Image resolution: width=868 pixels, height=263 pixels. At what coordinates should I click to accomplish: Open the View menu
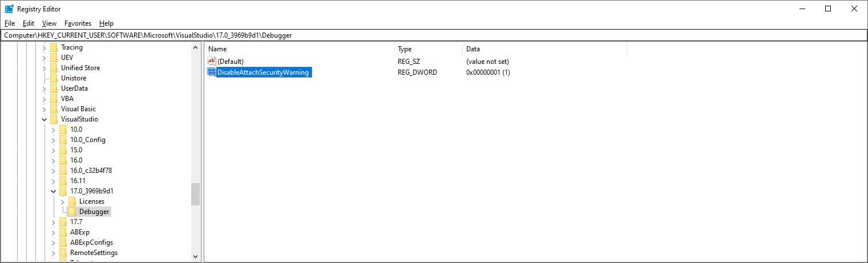click(x=49, y=23)
